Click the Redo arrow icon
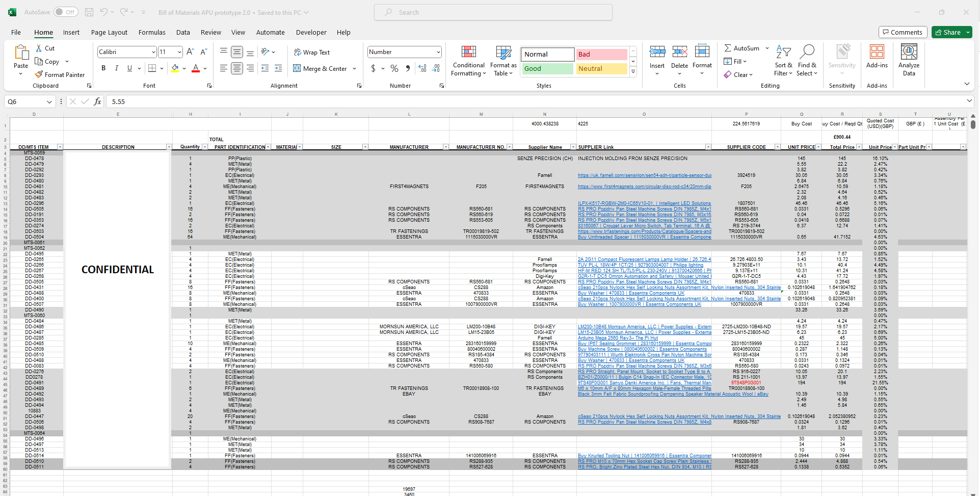Viewport: 980px width, 496px height. tap(124, 12)
